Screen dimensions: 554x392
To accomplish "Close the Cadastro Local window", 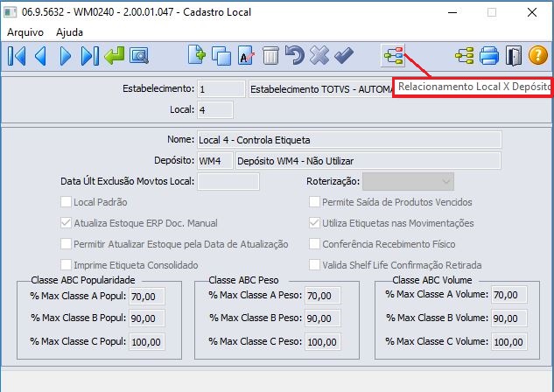I will 532,12.
